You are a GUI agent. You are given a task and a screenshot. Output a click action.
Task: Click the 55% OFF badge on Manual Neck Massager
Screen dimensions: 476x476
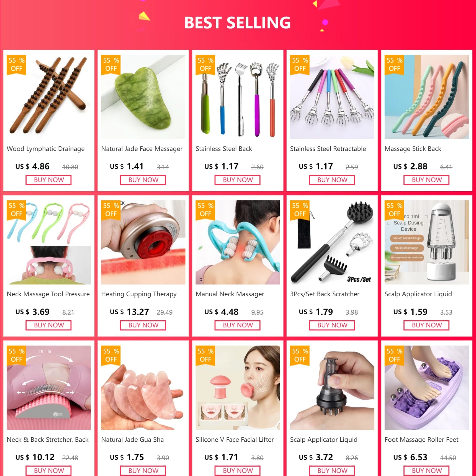pos(205,210)
